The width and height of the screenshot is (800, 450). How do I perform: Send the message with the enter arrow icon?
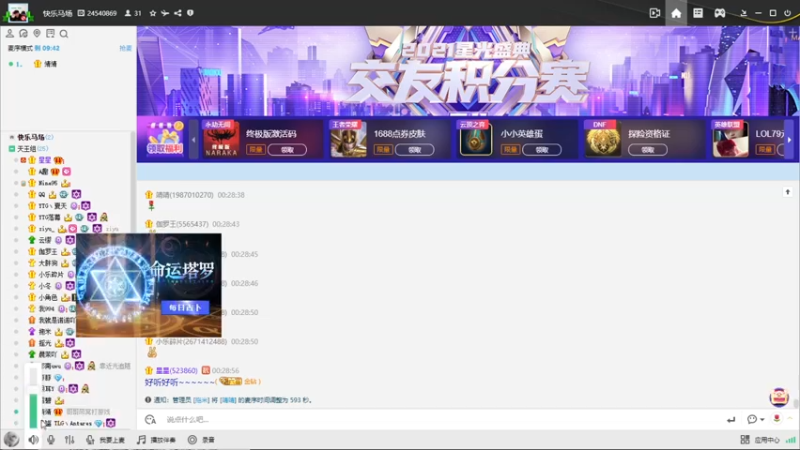point(731,419)
